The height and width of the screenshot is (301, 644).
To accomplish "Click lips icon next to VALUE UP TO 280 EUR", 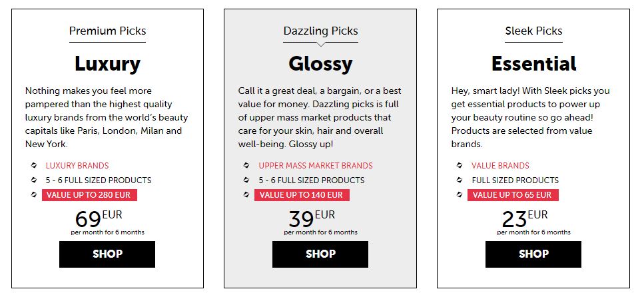I will [x=34, y=194].
